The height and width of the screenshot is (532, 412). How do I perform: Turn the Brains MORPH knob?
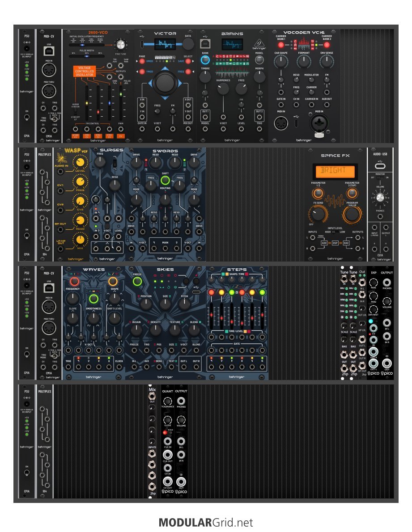coord(259,77)
